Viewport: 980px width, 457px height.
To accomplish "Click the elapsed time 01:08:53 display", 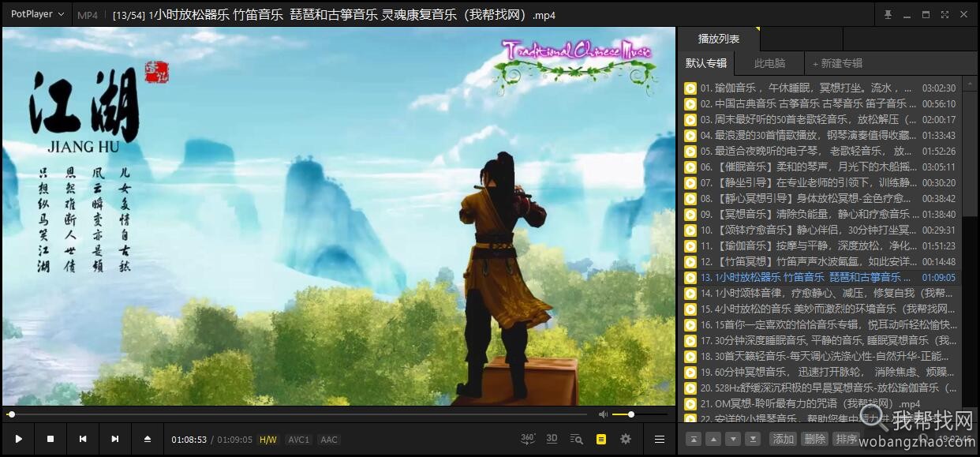I will 189,440.
